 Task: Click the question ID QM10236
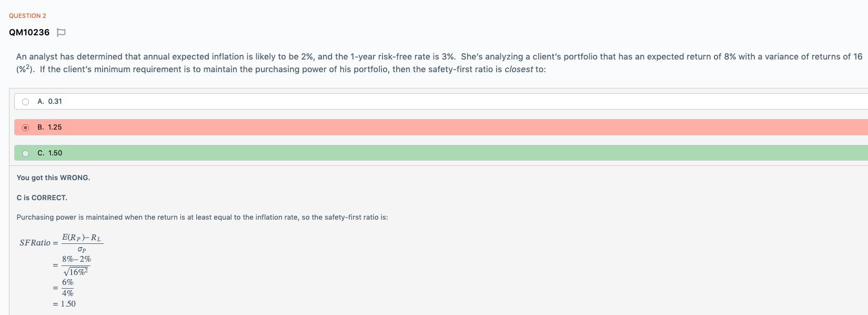[x=29, y=32]
